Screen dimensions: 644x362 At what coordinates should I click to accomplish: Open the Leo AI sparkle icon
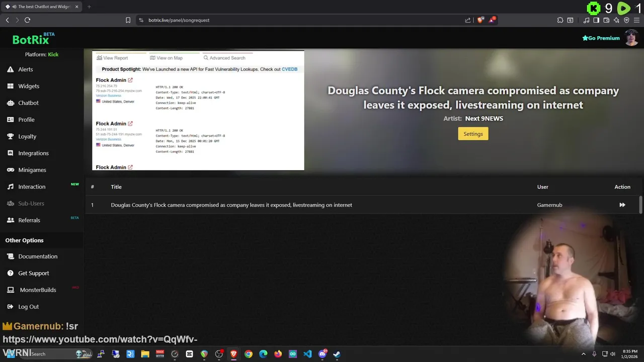point(616,20)
